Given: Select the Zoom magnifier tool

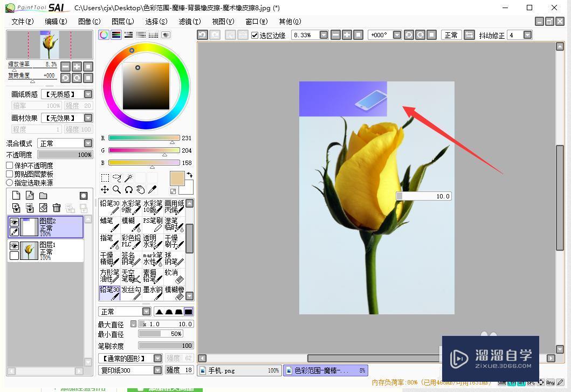Looking at the screenshot, I should 116,189.
